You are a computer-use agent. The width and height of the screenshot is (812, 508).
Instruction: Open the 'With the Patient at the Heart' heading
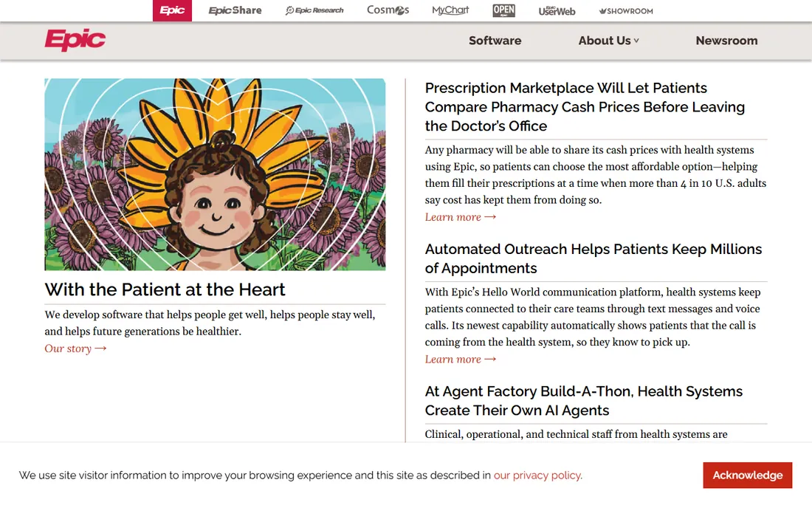click(x=165, y=289)
